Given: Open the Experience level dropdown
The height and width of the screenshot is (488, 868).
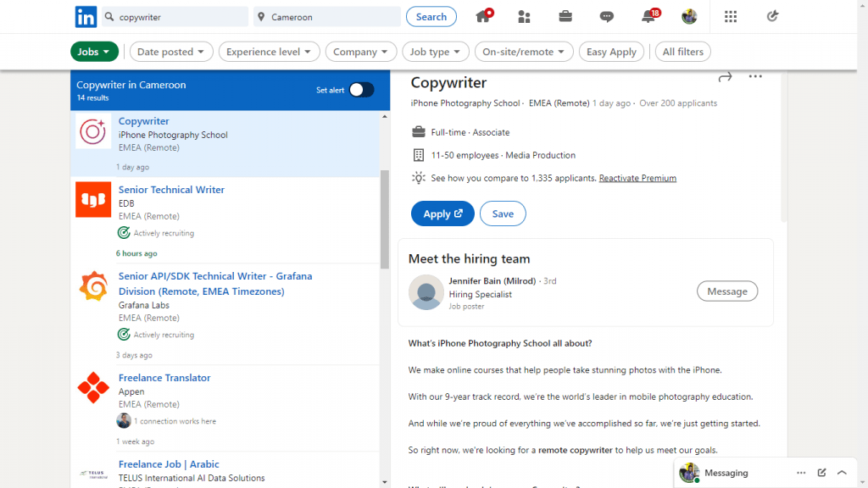Looking at the screenshot, I should [269, 51].
